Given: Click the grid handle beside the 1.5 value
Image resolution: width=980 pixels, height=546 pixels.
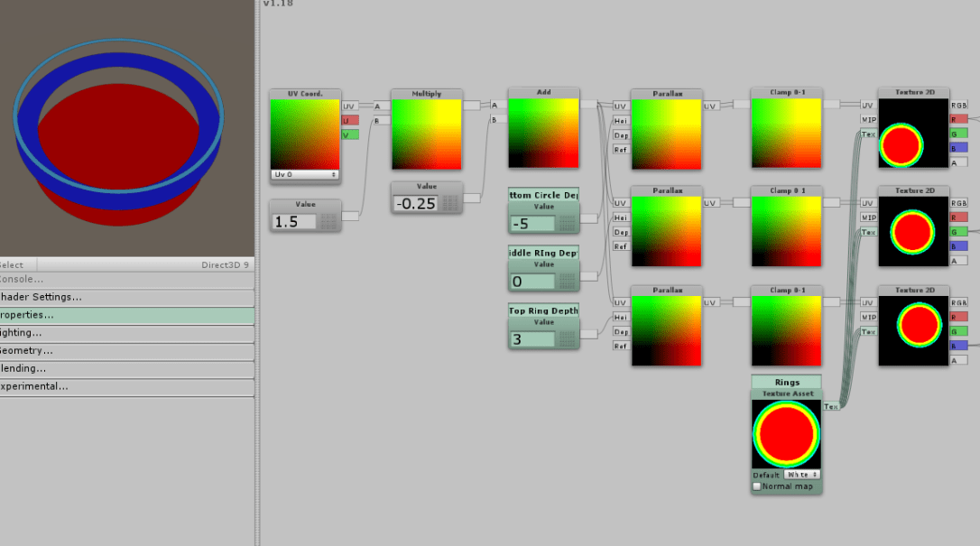Looking at the screenshot, I should tap(328, 222).
